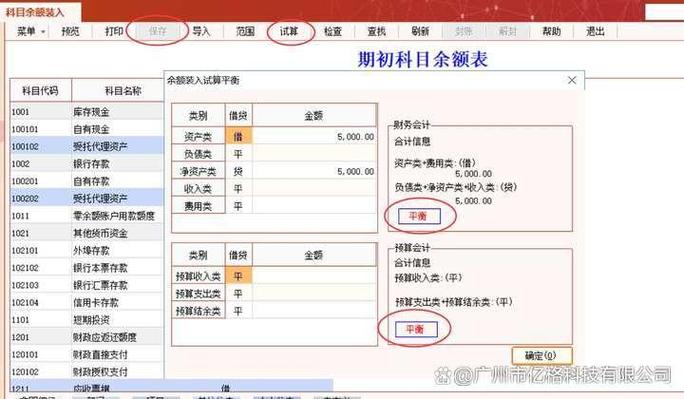684x399 pixels.
Task: Select account row 1001 库存现金
Action: (x=86, y=112)
